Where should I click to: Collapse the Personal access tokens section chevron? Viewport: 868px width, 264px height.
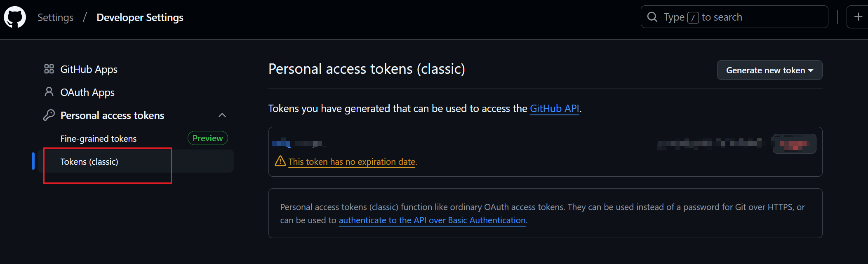tap(222, 115)
